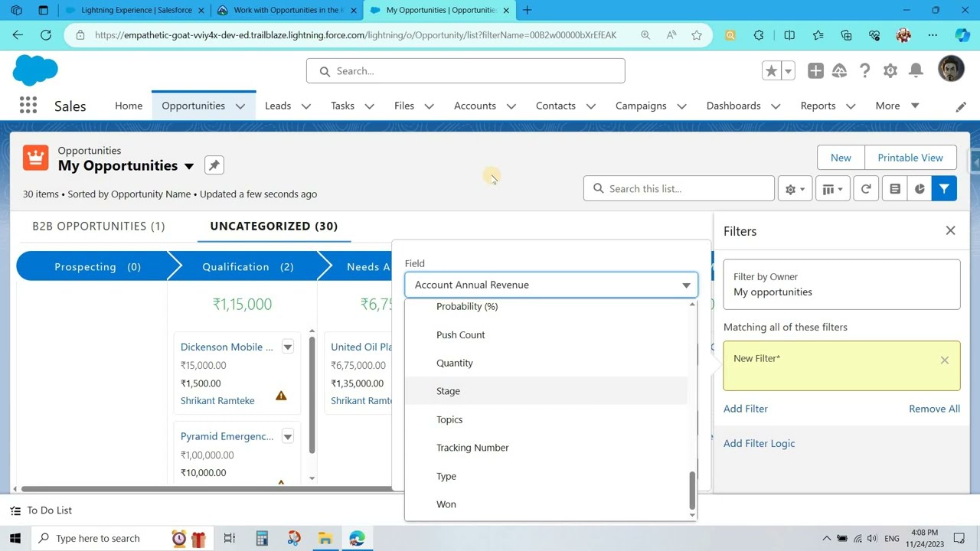Screen dimensions: 980x551
Task: Expand Leads nav tab chevron
Action: (x=306, y=106)
